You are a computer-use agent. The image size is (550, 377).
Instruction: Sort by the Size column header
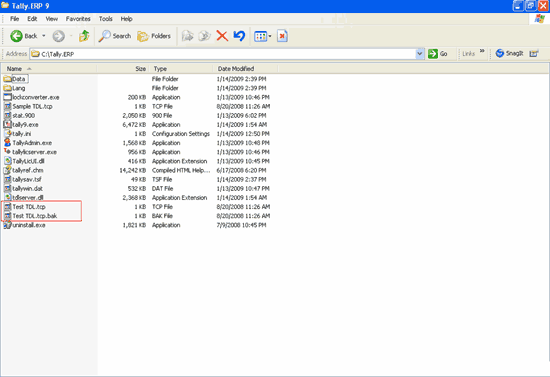(x=123, y=69)
